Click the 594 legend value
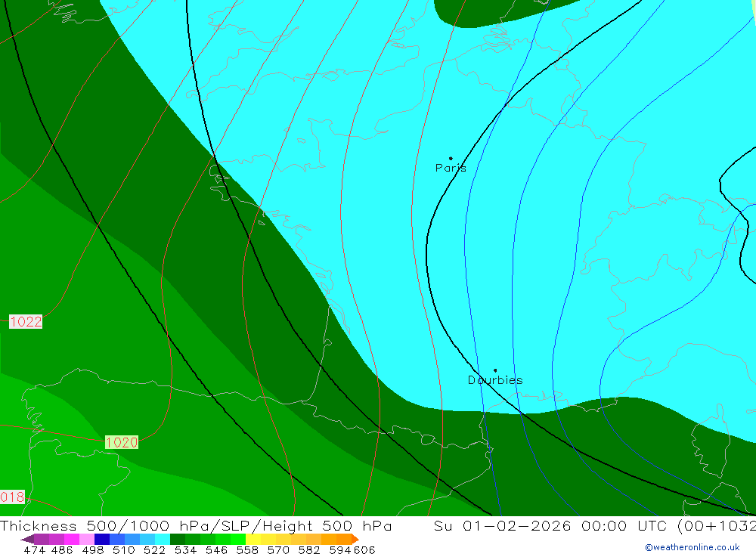756x554 pixels. (x=340, y=549)
